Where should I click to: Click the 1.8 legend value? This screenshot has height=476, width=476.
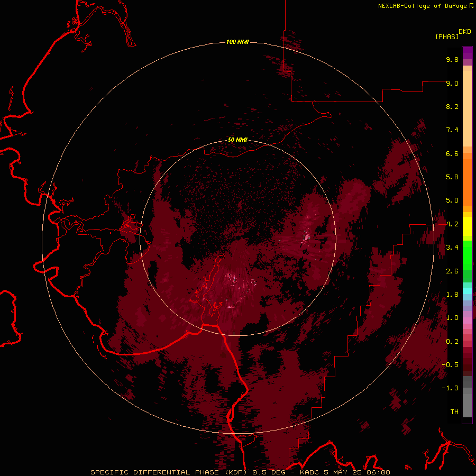pos(452,295)
